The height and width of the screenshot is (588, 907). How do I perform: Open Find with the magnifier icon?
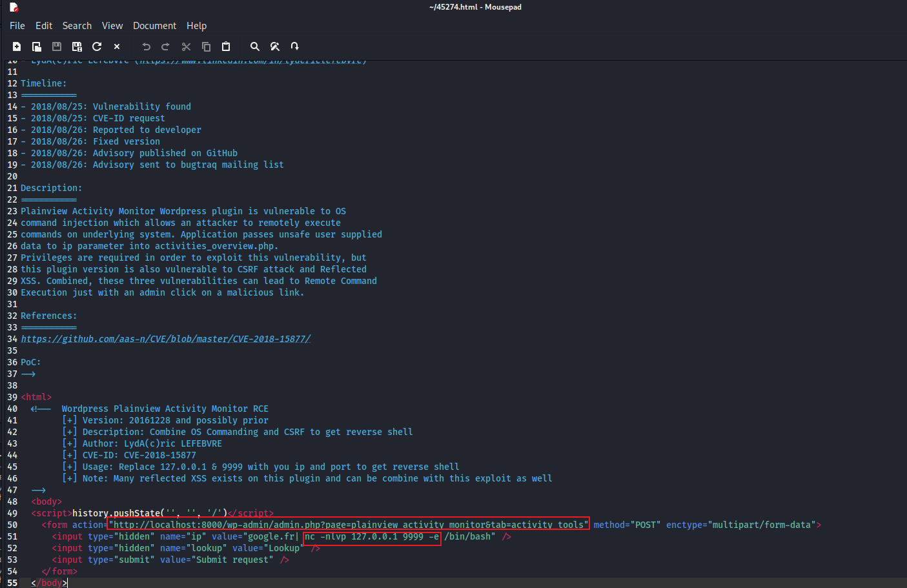tap(255, 46)
